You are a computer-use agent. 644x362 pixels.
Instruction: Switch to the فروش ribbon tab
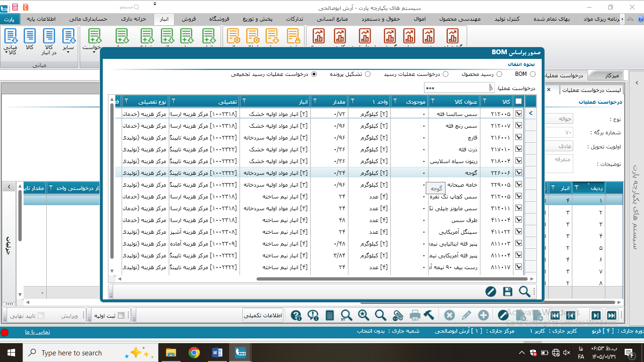[189, 19]
